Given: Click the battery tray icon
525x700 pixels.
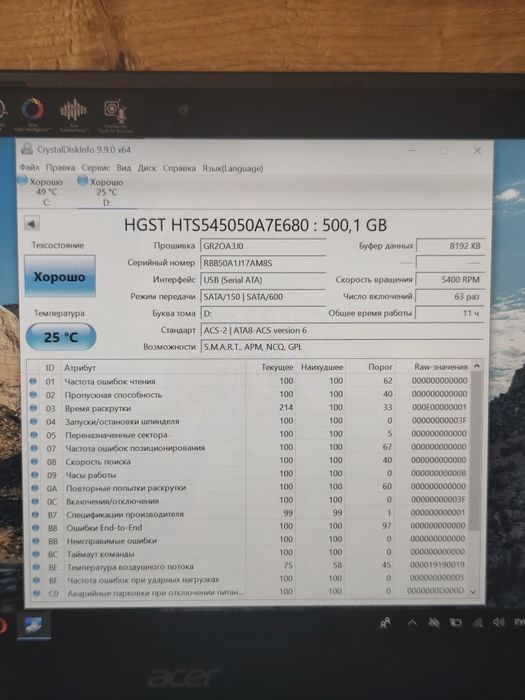Looking at the screenshot, I should (x=455, y=622).
